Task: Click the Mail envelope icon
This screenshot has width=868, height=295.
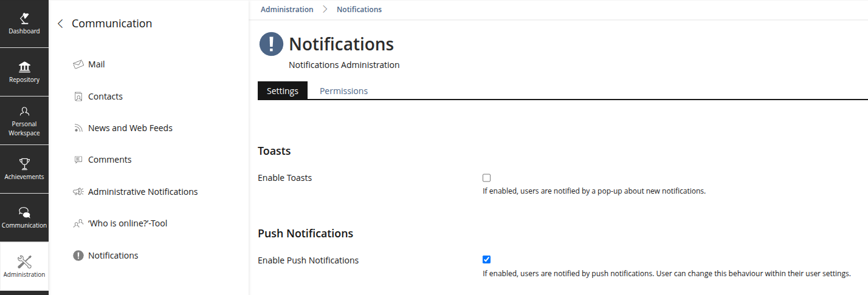Action: (x=78, y=64)
